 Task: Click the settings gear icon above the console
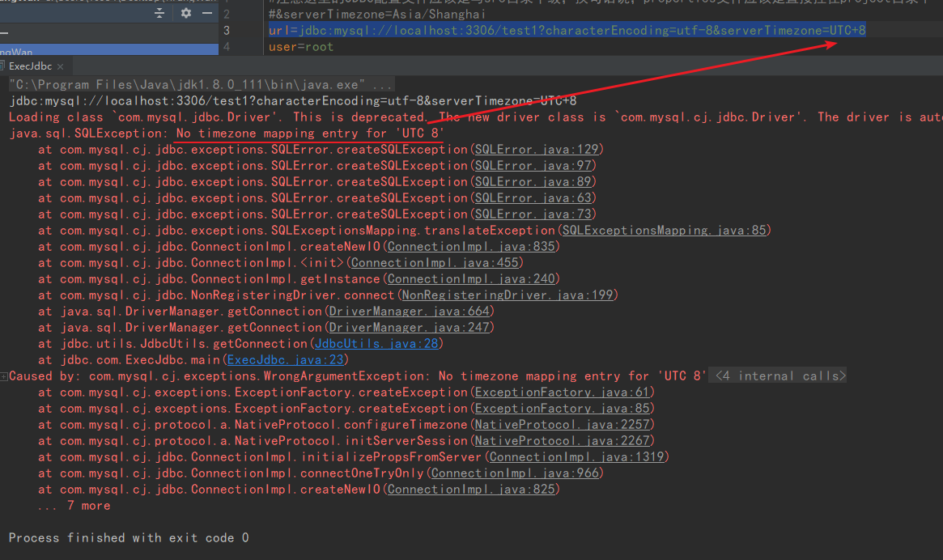pyautogui.click(x=185, y=13)
